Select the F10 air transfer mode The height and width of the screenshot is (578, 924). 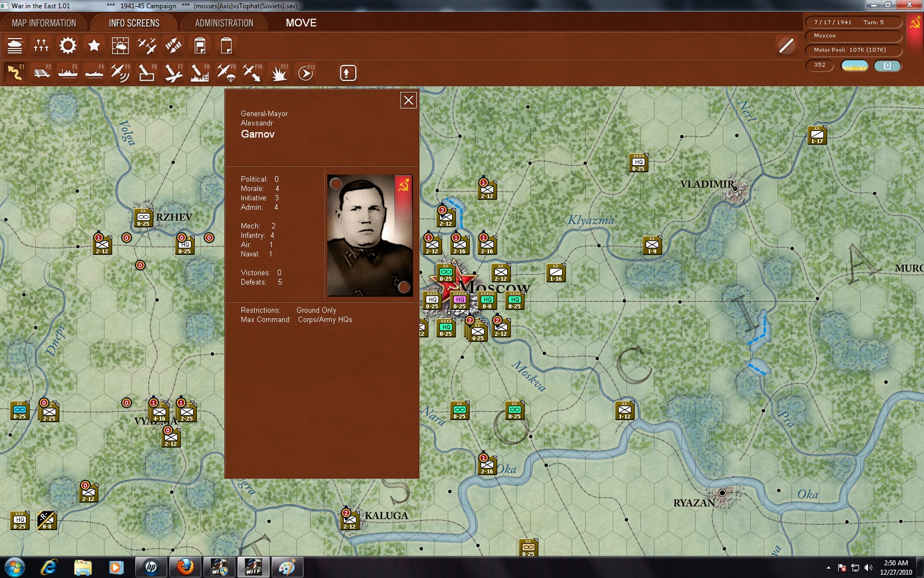[x=252, y=73]
